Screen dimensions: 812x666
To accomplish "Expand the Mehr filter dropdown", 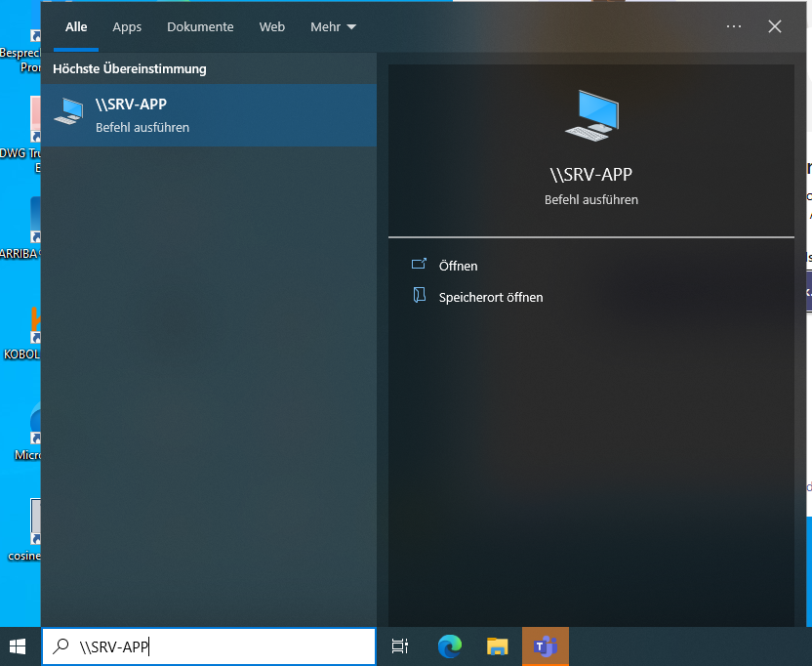I will [333, 26].
